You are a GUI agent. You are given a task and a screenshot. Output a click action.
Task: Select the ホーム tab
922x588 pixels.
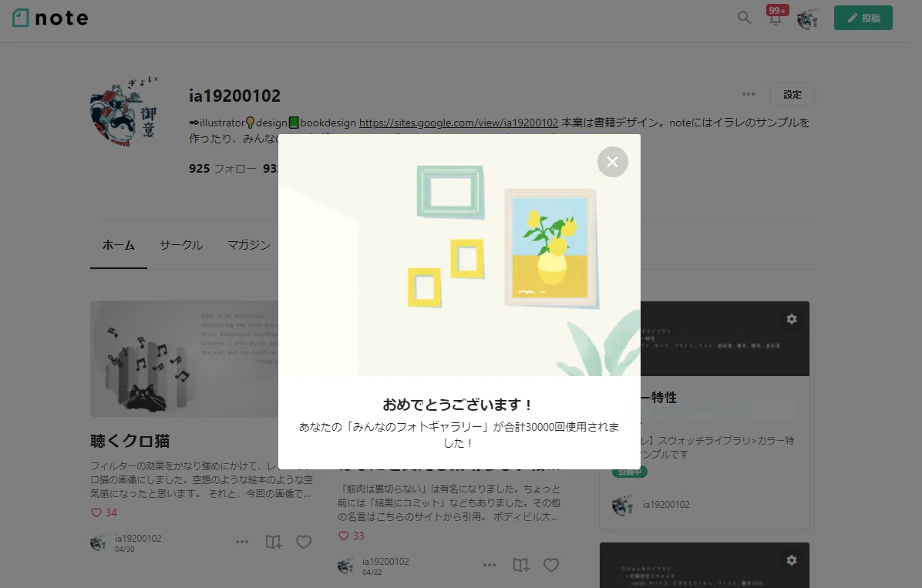tap(118, 245)
